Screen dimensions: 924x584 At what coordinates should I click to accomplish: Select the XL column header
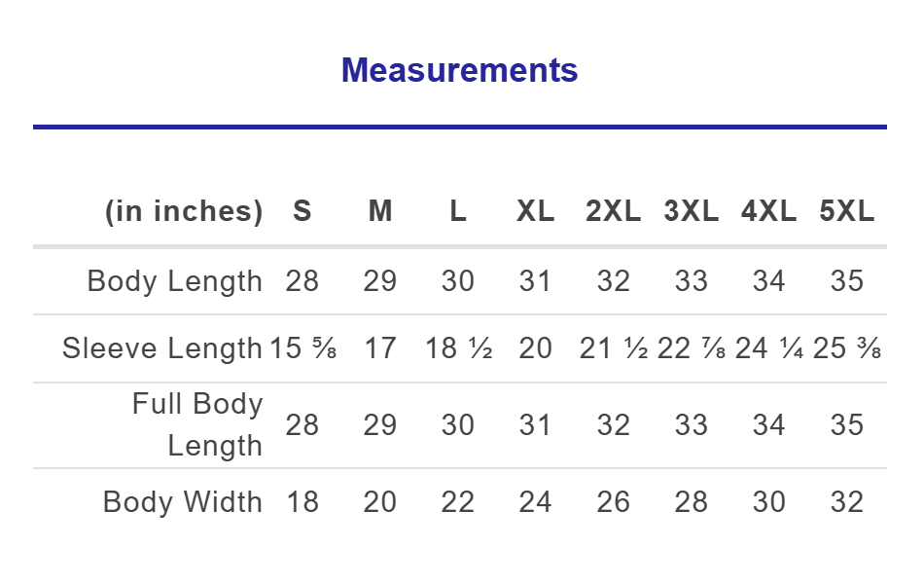(536, 211)
